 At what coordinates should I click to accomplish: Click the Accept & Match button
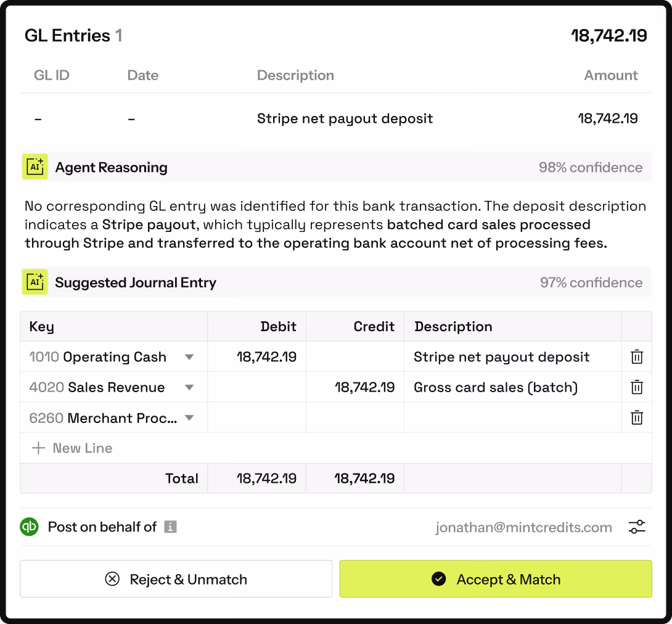pyautogui.click(x=496, y=579)
